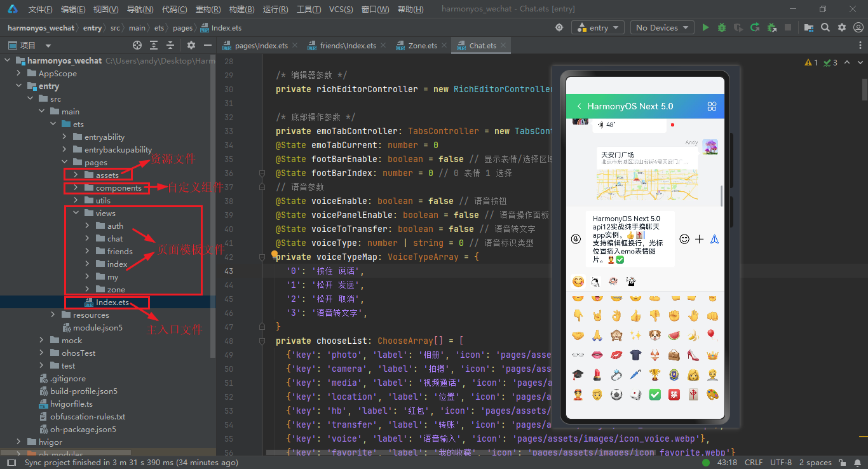Image resolution: width=868 pixels, height=469 pixels.
Task: Toggle code folding for voiceTypeMap declaration
Action: pyautogui.click(x=261, y=257)
